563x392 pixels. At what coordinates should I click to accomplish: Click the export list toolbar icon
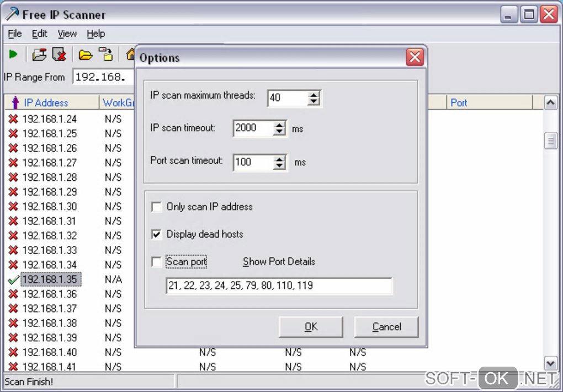(x=106, y=54)
